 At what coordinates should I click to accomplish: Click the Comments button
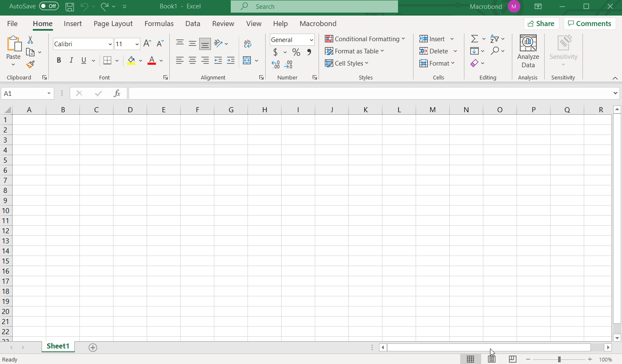(590, 24)
